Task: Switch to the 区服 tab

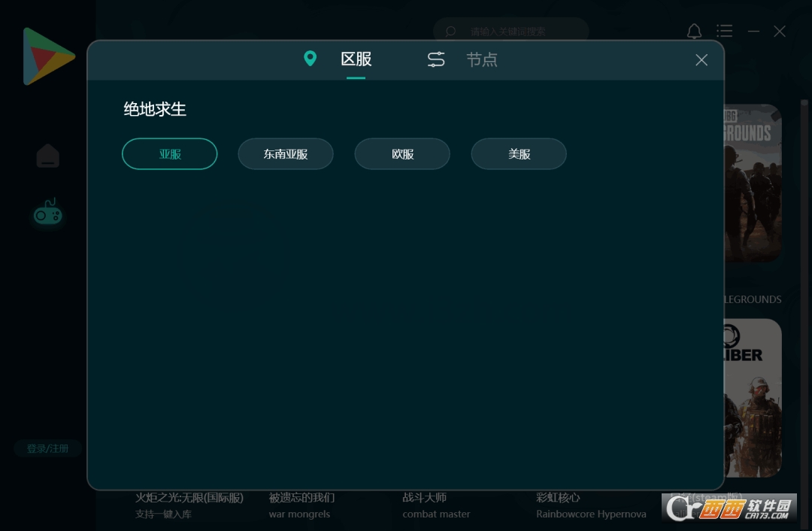Action: click(356, 59)
